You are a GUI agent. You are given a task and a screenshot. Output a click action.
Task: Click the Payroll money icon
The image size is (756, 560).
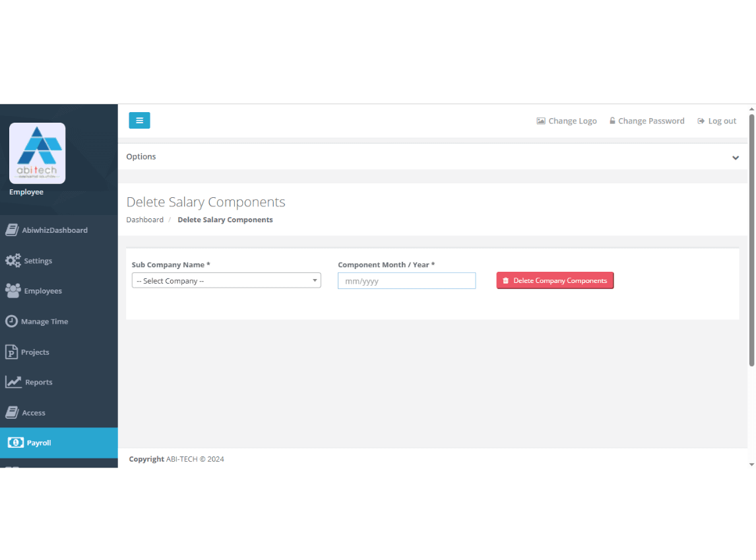(15, 443)
